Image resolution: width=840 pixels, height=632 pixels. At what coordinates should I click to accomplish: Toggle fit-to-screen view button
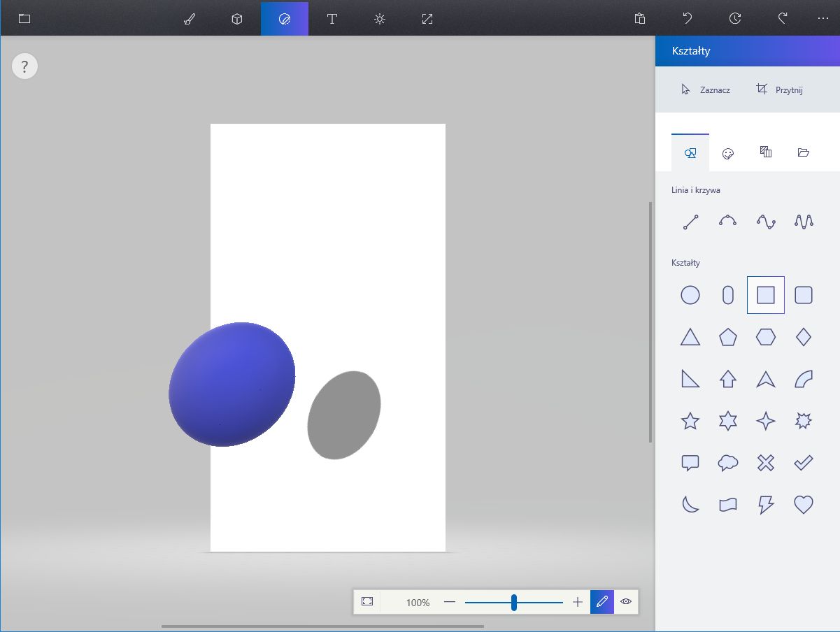367,602
